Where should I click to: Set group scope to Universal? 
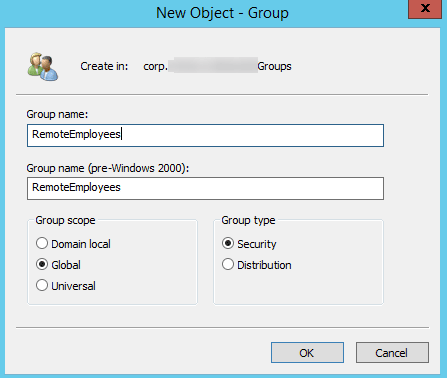(x=42, y=285)
